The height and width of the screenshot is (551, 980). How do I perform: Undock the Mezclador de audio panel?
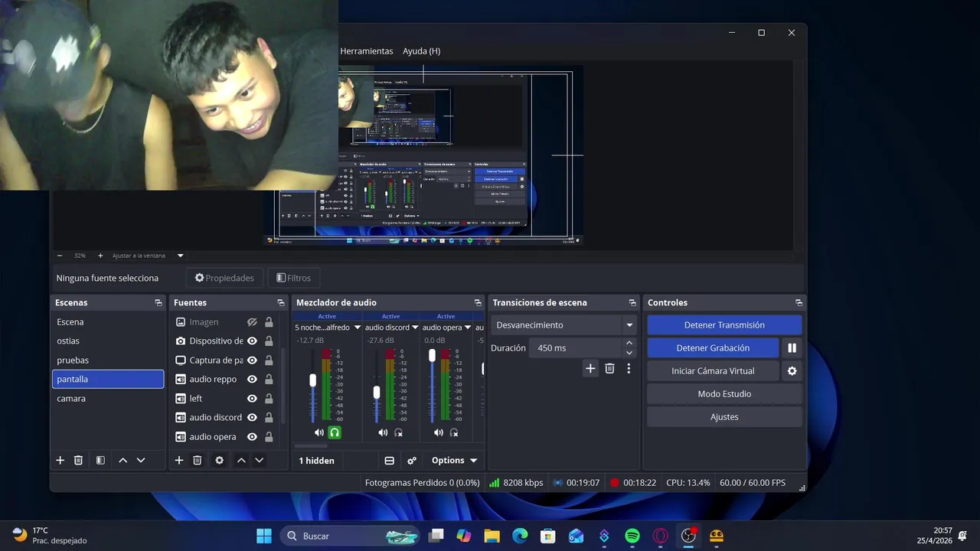click(x=478, y=302)
